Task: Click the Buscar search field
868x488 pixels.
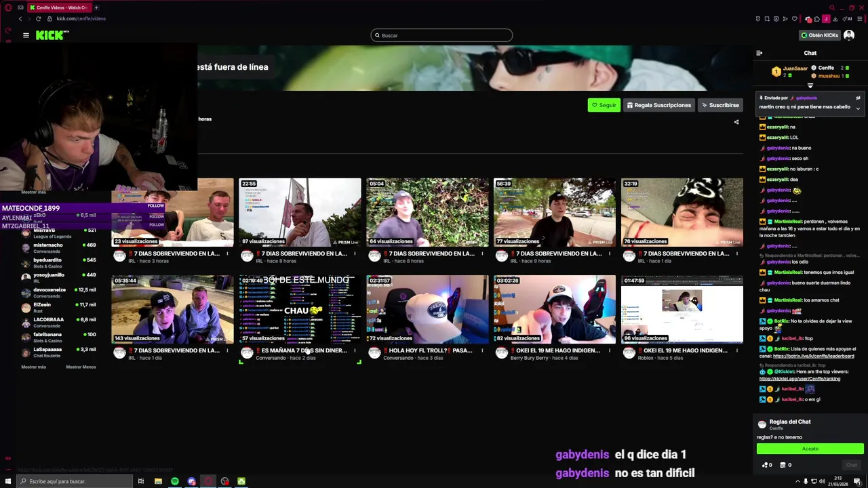Action: [441, 35]
